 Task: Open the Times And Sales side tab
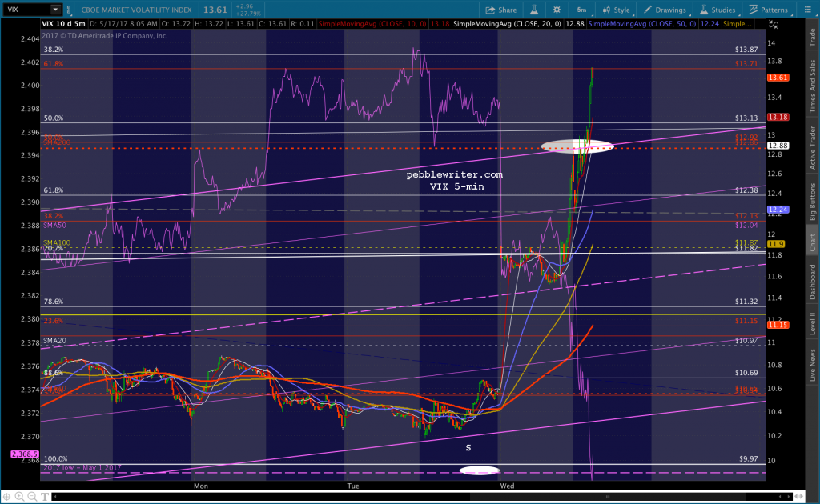point(813,86)
